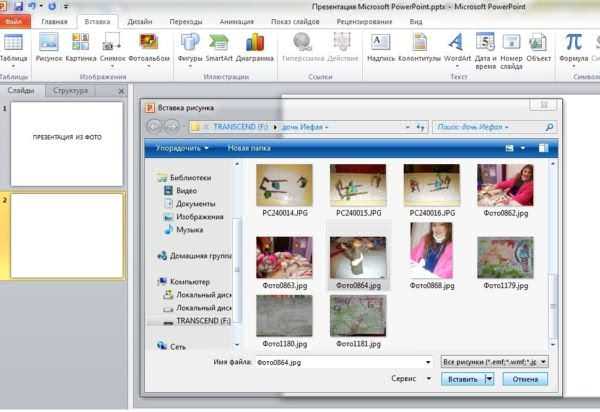
Task: Select Документы in navigation pane
Action: [x=190, y=204]
